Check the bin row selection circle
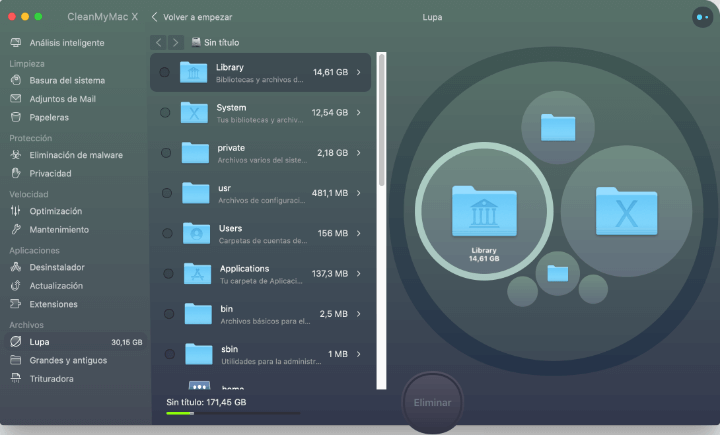The image size is (720, 435). pyautogui.click(x=169, y=314)
